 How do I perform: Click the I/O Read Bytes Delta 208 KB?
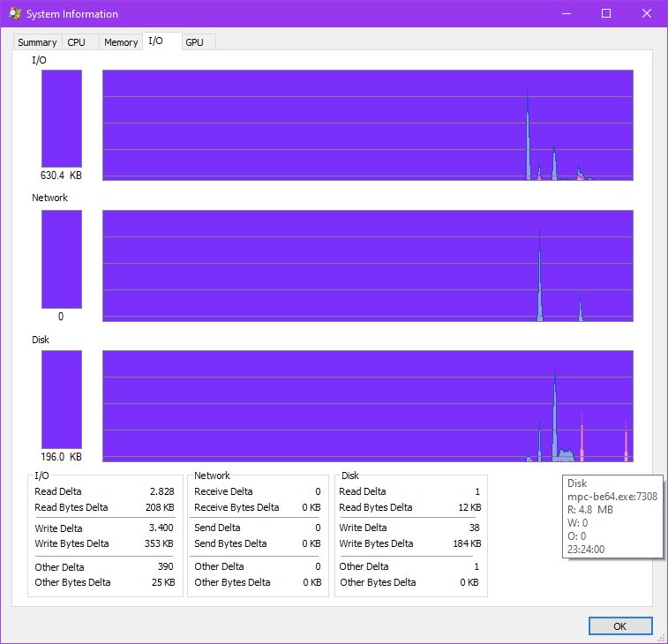pos(160,507)
